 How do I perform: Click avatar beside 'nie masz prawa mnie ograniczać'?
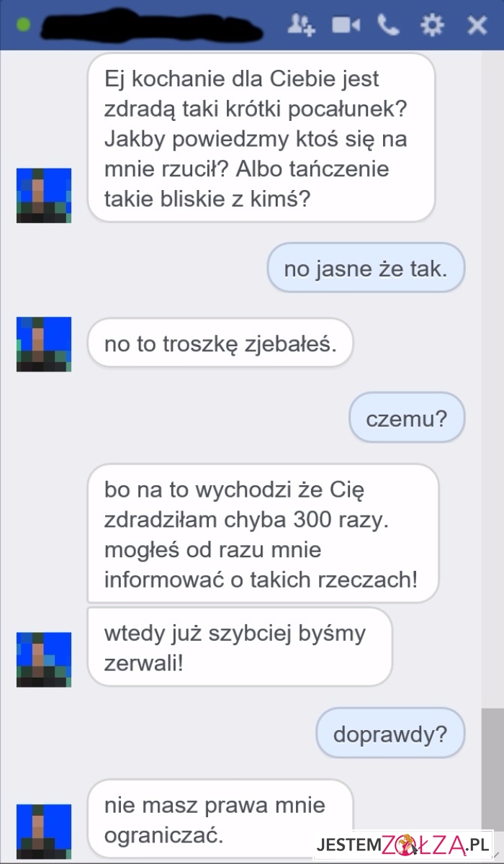coord(44,831)
